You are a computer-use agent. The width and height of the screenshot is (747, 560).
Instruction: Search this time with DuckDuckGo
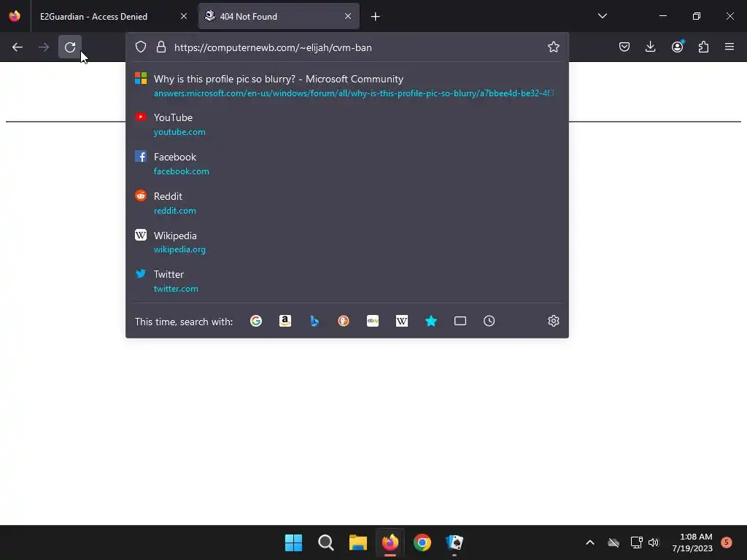tap(344, 321)
